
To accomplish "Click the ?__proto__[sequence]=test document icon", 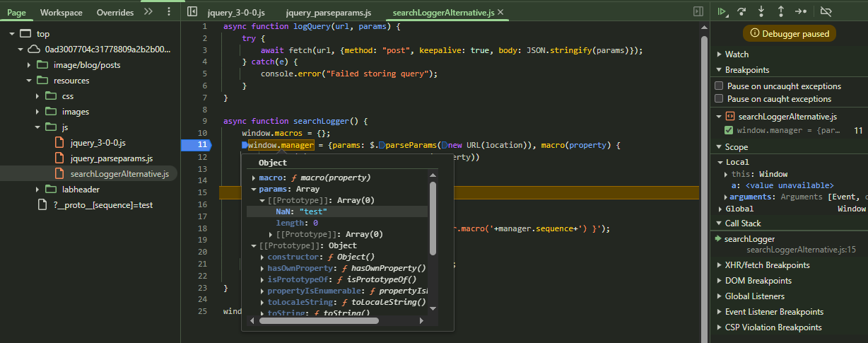I will pos(42,205).
